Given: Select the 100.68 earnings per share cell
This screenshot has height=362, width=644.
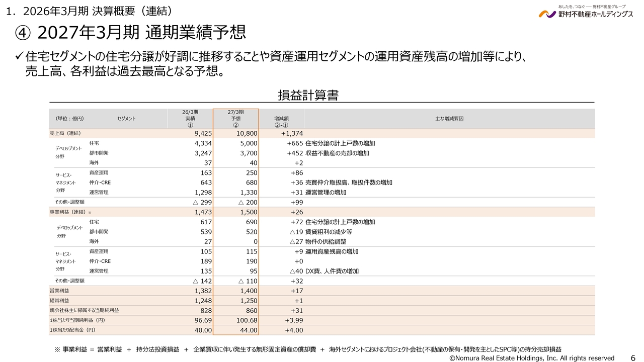Looking at the screenshot, I should (x=246, y=320).
